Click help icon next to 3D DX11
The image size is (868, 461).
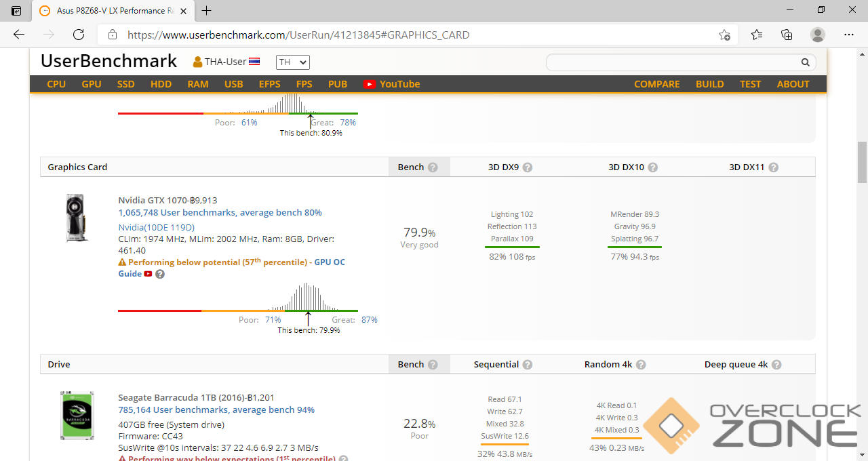tap(774, 167)
